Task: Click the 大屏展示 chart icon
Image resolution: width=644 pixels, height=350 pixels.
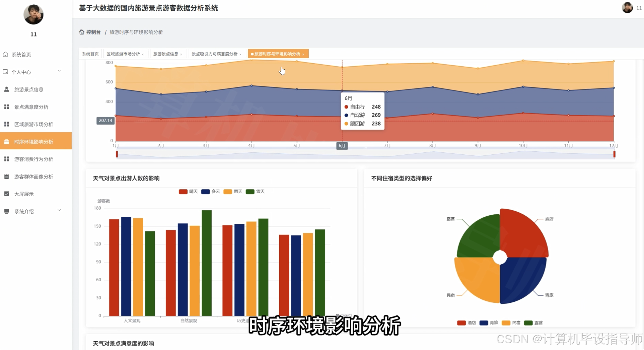Action: point(6,194)
